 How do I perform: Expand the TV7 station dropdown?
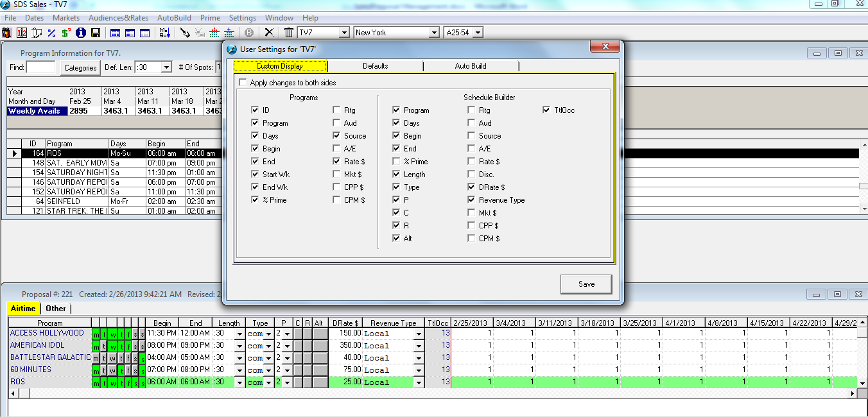343,33
